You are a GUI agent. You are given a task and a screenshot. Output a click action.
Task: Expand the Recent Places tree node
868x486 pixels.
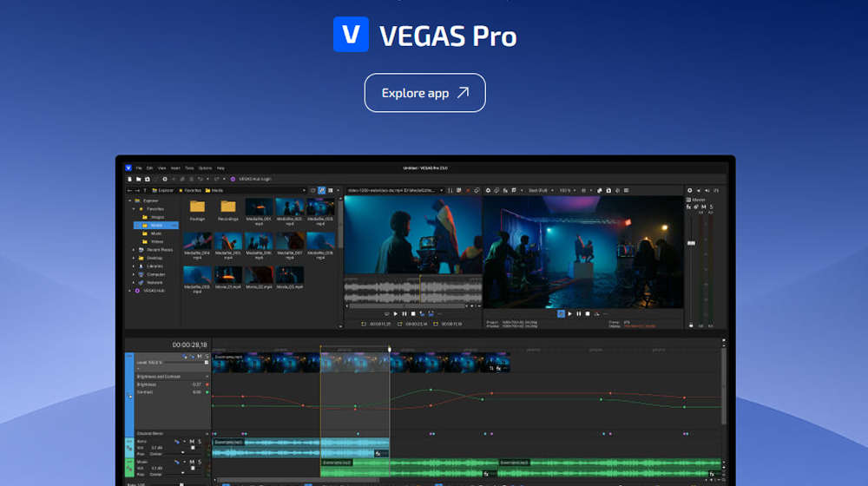tap(134, 250)
